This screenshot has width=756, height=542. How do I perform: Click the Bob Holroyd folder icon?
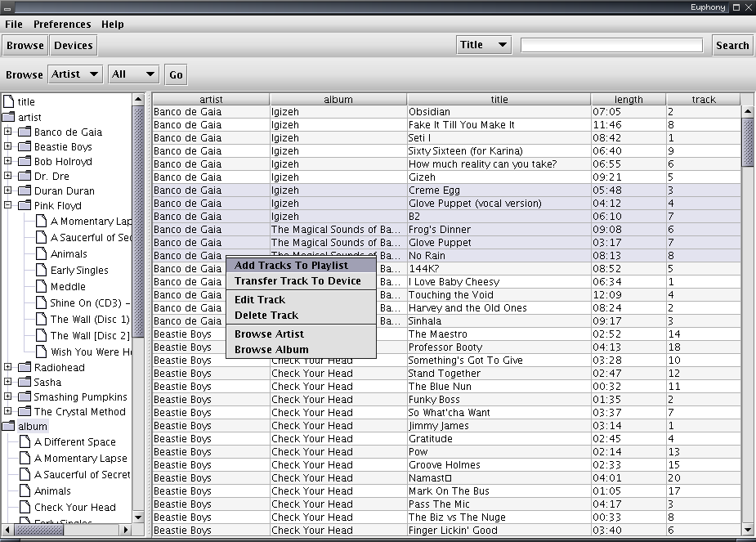click(25, 162)
